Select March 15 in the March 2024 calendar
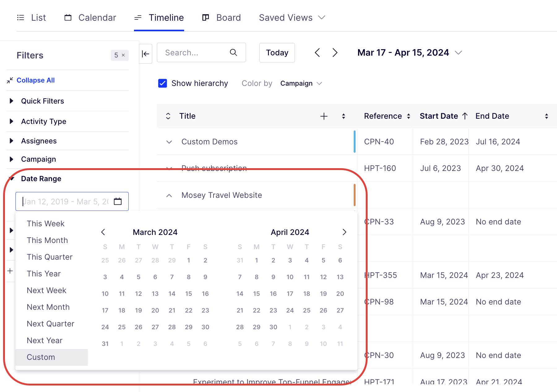Viewport: 557px width, 392px height. (189, 294)
